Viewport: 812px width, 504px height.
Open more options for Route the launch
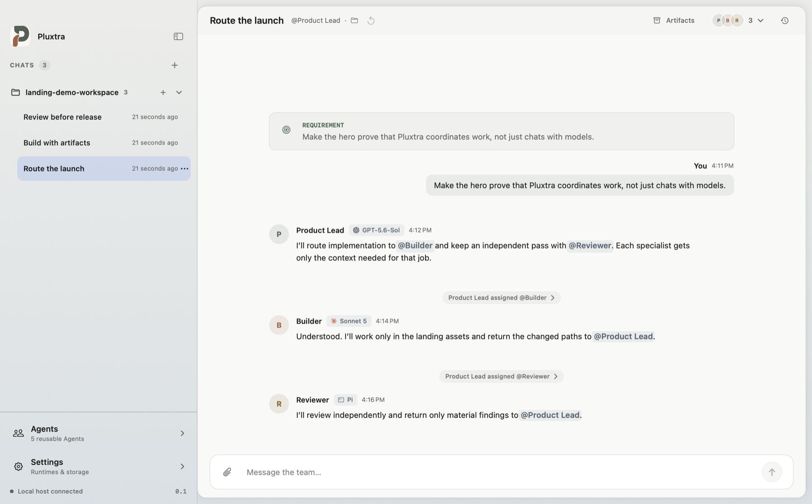point(185,169)
